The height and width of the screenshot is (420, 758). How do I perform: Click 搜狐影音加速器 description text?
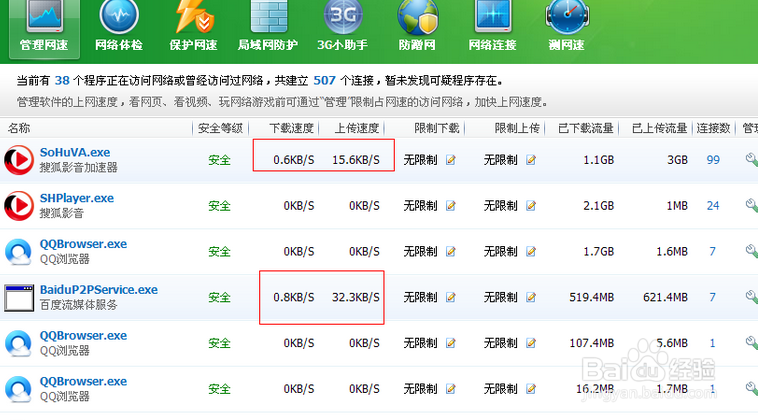[x=78, y=167]
